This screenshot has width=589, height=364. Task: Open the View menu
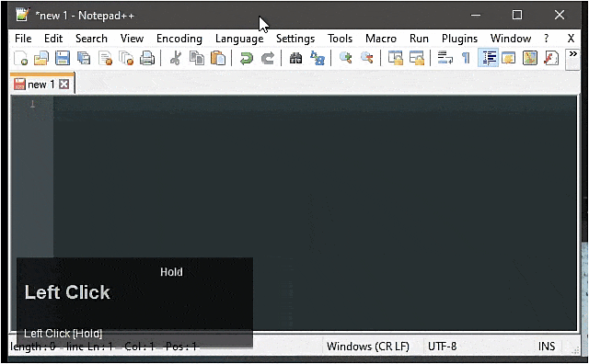(132, 39)
